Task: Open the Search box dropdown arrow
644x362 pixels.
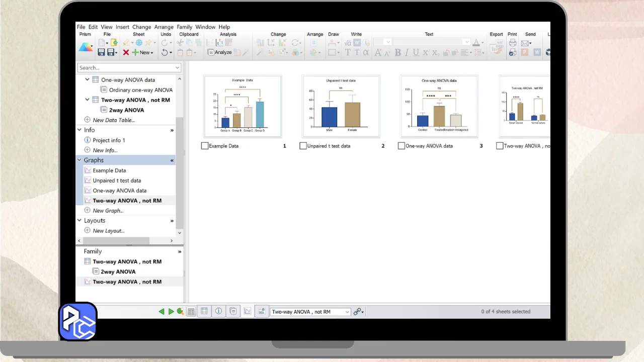Action: pos(178,68)
